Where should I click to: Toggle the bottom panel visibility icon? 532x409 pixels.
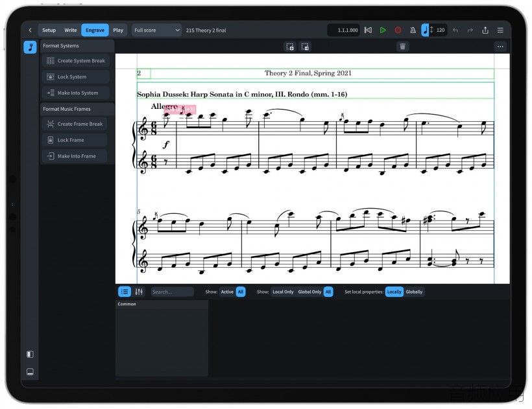point(30,371)
